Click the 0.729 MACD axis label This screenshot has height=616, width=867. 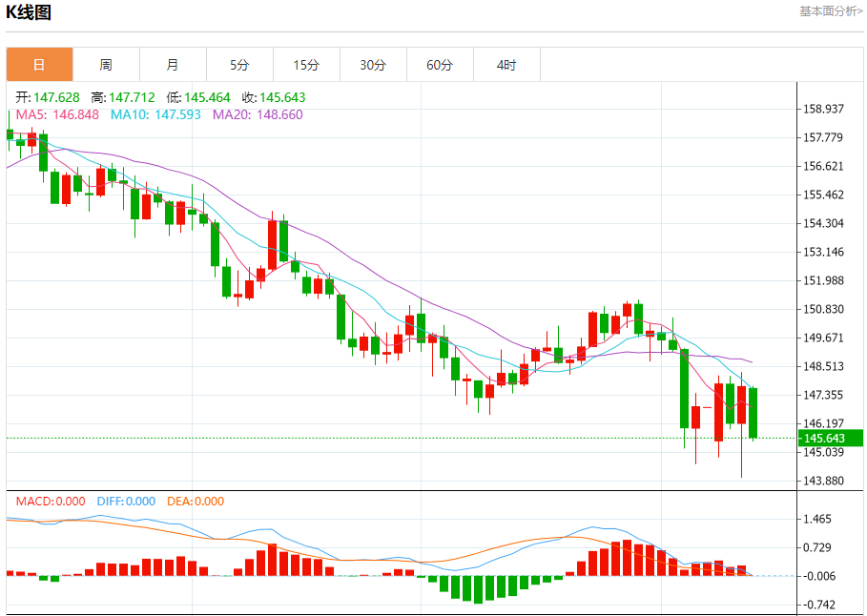tap(817, 547)
